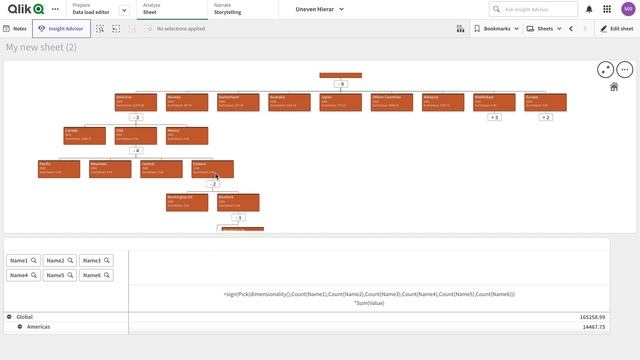
Task: Click Edit sheet button
Action: tap(616, 29)
